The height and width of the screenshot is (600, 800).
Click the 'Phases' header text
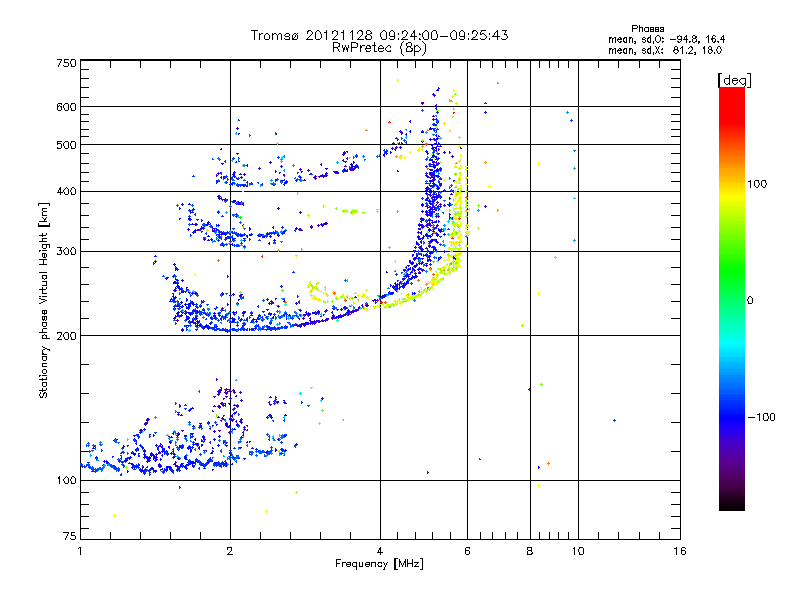[x=647, y=29]
